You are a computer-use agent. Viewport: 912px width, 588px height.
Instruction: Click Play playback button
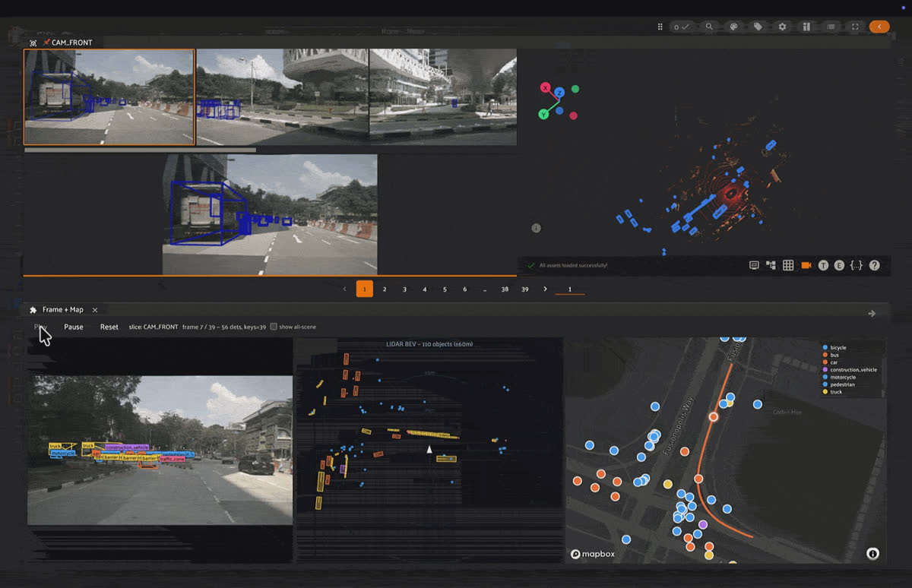click(40, 327)
